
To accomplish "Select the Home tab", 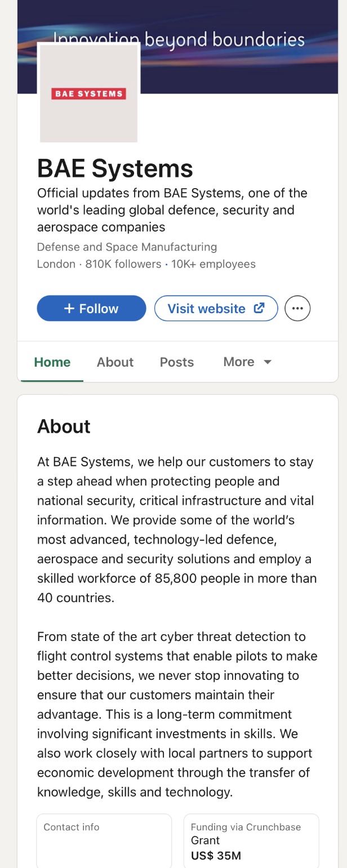I will tap(52, 362).
